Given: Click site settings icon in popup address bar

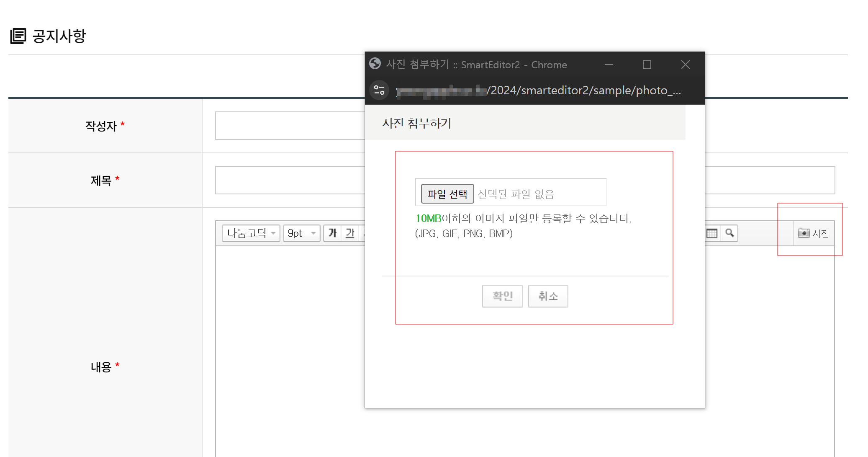Looking at the screenshot, I should (379, 90).
